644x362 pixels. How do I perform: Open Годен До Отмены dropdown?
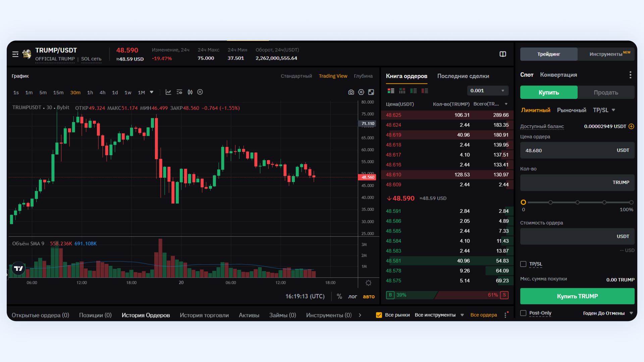[x=608, y=313]
